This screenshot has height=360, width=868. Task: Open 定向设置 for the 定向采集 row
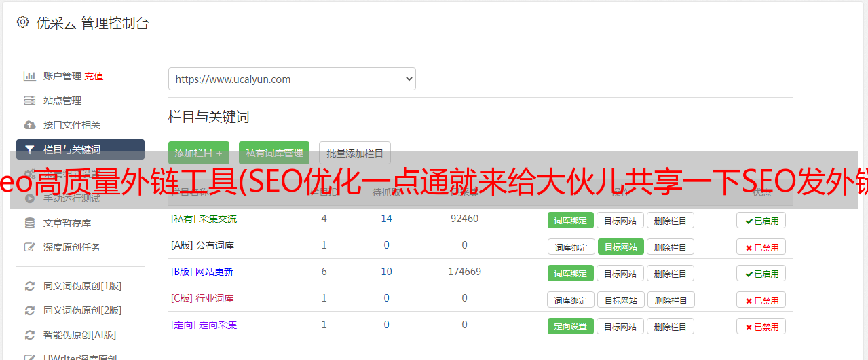click(x=571, y=326)
